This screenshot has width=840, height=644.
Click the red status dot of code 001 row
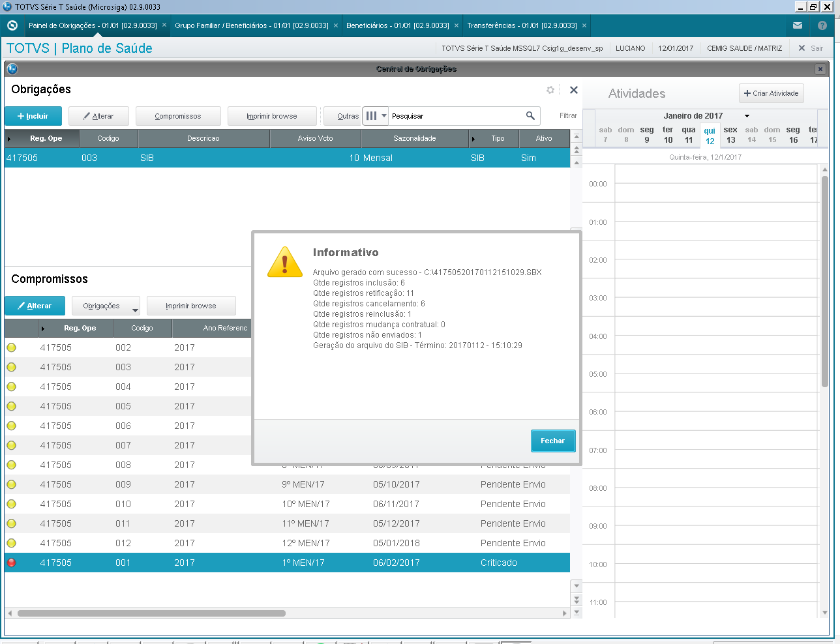[x=11, y=563]
